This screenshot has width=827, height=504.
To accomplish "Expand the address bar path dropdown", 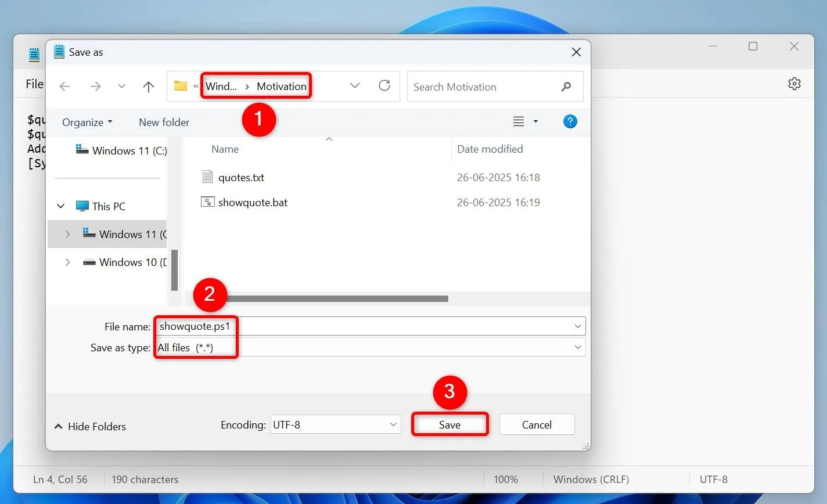I will [x=354, y=86].
